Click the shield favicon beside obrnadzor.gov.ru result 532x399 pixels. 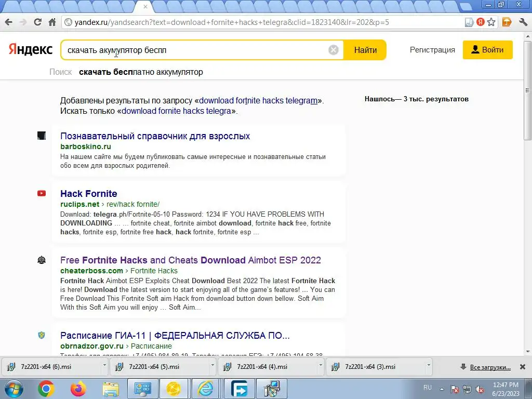(42, 335)
